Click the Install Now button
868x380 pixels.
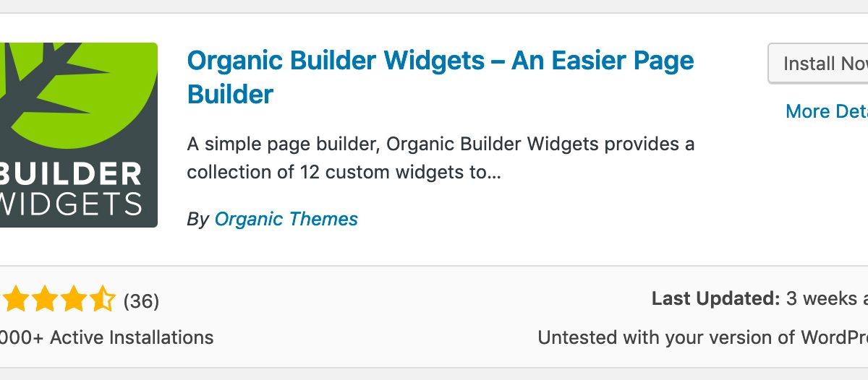click(x=818, y=64)
